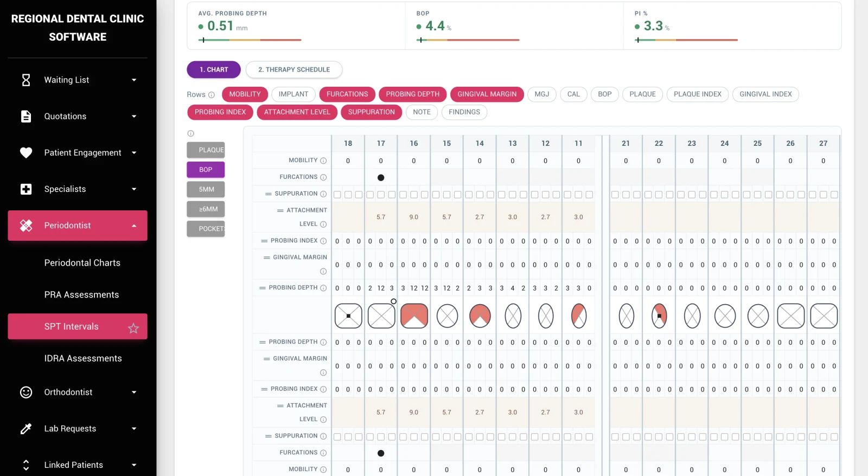This screenshot has height=476, width=868.
Task: Select tooth 13 diagram icon
Action: point(513,316)
